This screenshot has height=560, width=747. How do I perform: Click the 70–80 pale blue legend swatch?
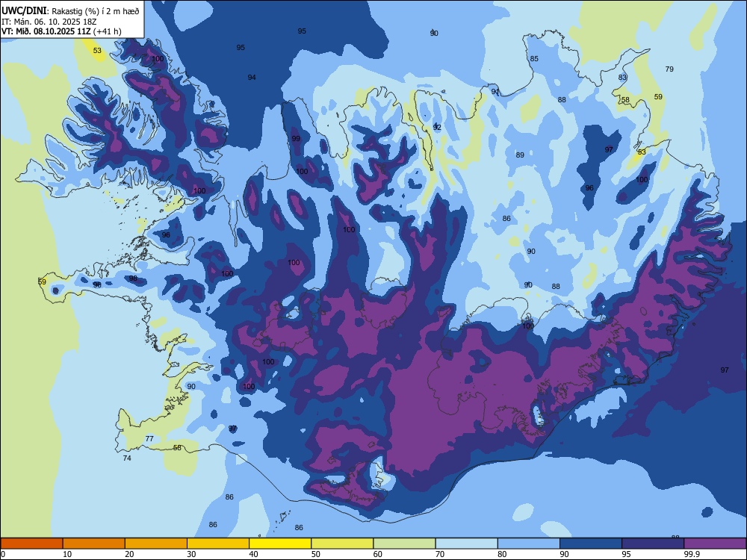tap(467, 544)
